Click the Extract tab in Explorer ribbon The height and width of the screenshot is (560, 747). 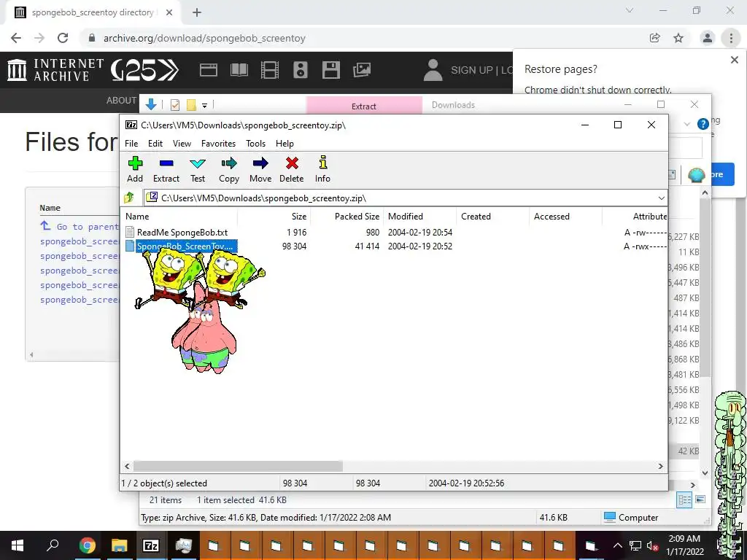coord(364,105)
